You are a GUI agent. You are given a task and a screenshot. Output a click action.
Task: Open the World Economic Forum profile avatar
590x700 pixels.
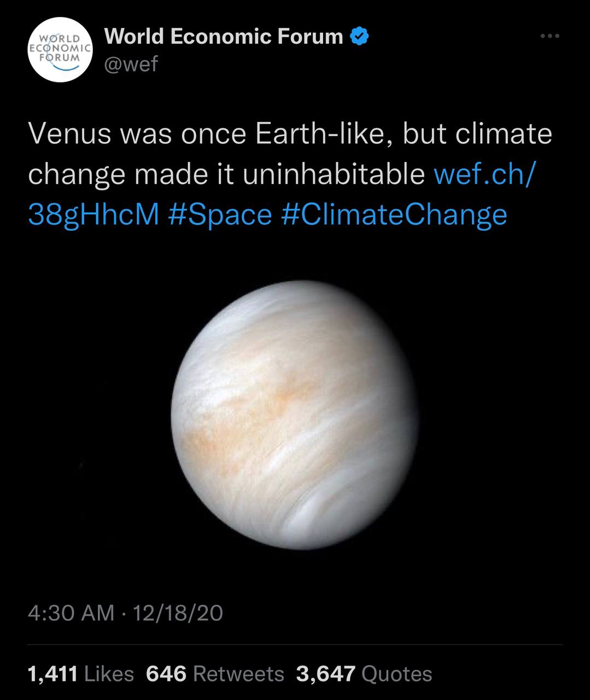click(x=60, y=50)
